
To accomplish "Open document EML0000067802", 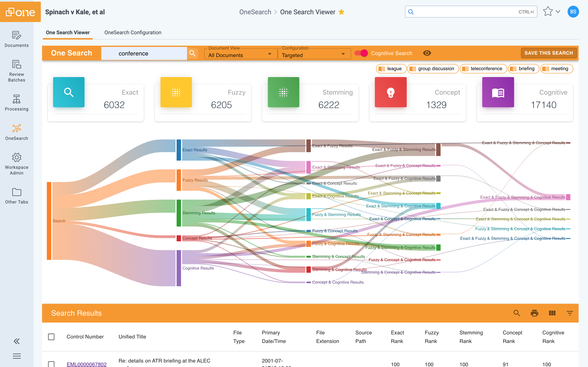I will (87, 364).
